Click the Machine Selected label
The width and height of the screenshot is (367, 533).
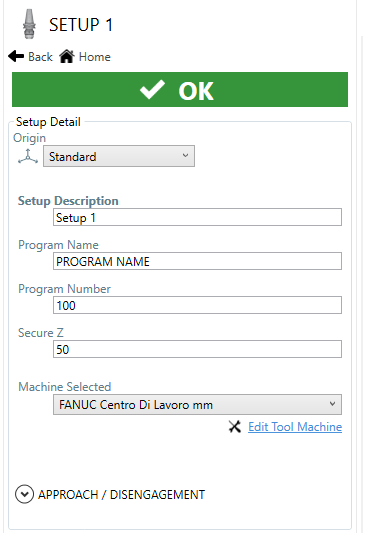(65, 386)
